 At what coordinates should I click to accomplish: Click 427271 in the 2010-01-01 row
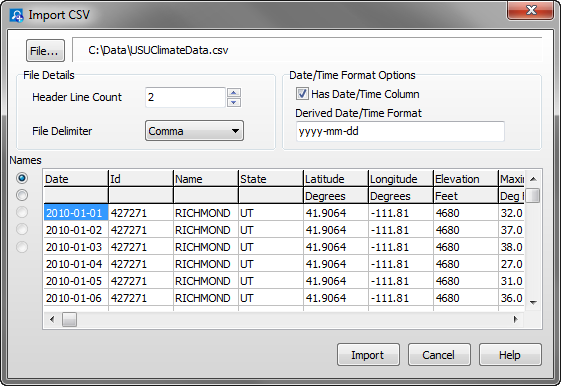(x=141, y=212)
